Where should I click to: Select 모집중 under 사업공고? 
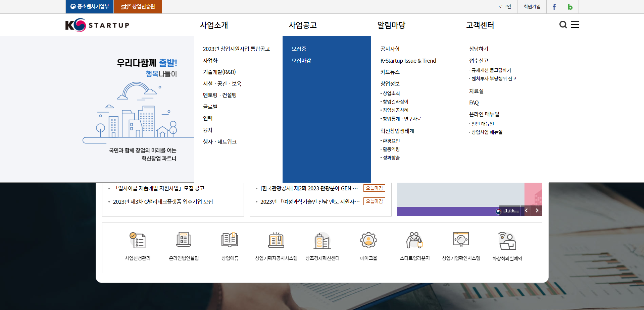299,49
